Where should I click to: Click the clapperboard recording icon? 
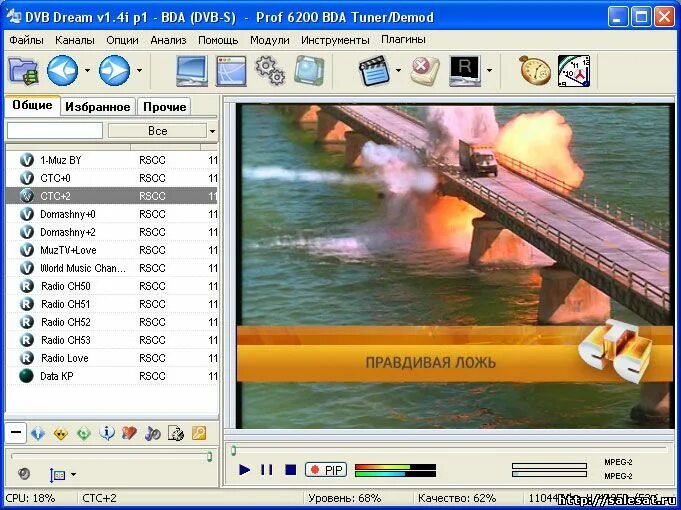click(x=374, y=70)
